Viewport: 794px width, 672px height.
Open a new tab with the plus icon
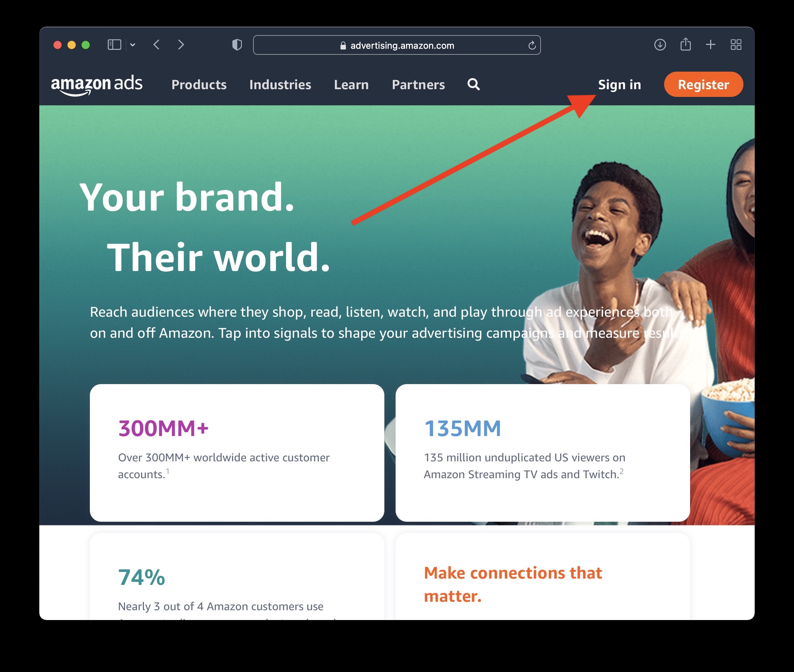(x=710, y=45)
